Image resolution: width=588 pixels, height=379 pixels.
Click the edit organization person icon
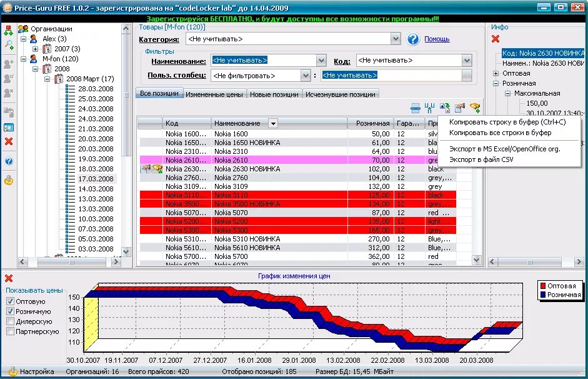9,78
